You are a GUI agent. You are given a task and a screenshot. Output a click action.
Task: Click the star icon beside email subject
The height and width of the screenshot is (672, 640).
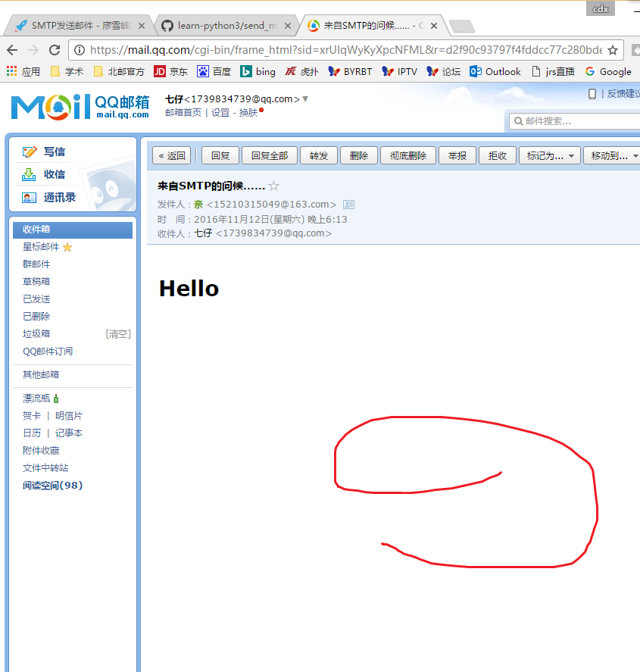point(274,186)
